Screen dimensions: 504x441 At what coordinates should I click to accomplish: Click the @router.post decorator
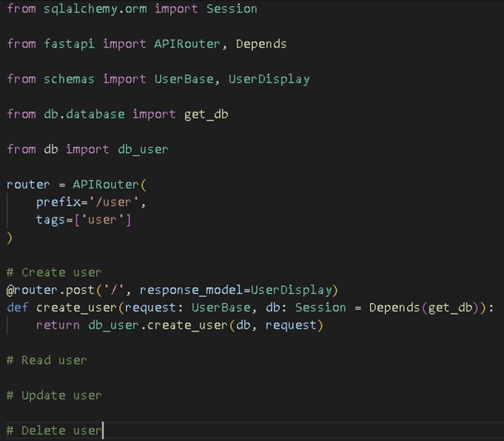[x=50, y=290]
